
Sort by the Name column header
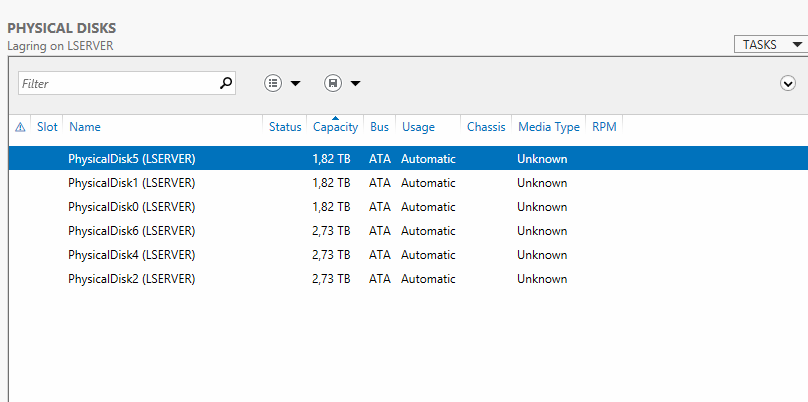click(x=85, y=127)
